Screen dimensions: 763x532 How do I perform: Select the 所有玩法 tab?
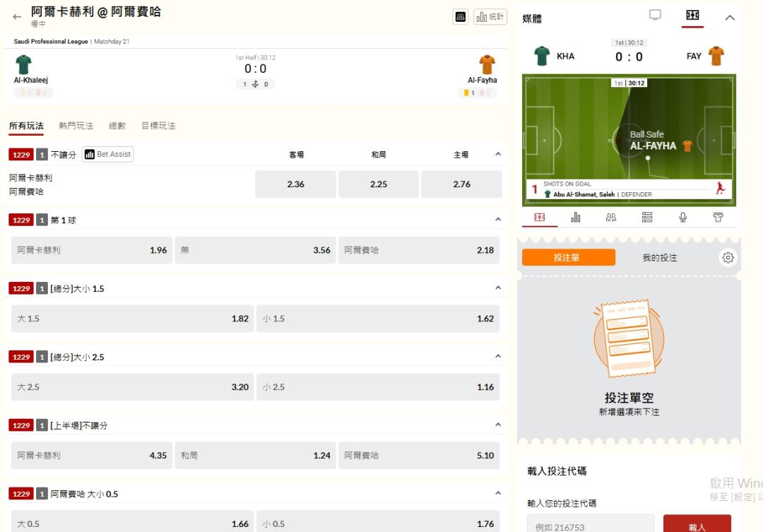click(x=26, y=126)
